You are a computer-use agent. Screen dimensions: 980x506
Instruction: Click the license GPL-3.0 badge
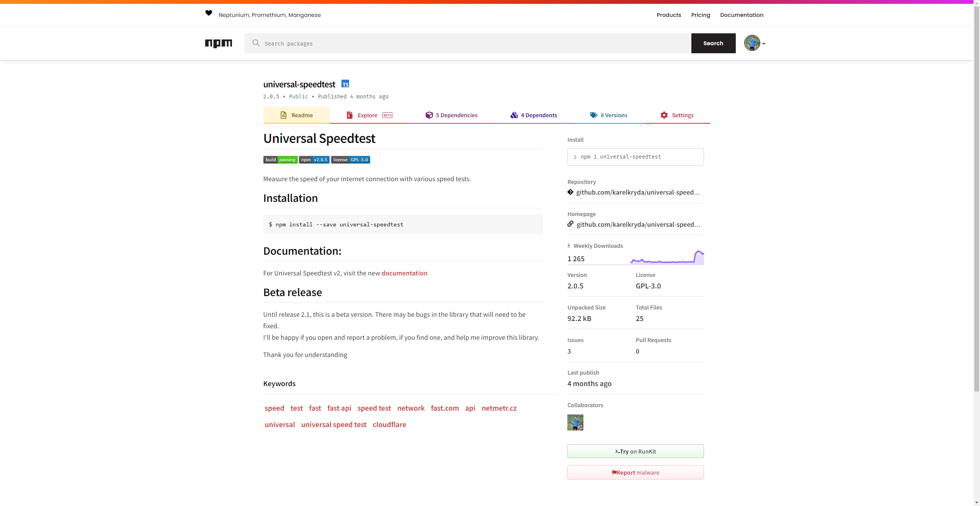point(350,160)
